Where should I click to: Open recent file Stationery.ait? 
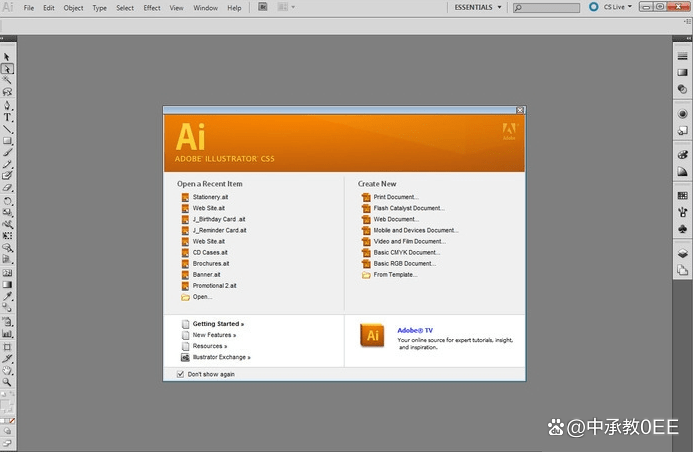click(205, 197)
